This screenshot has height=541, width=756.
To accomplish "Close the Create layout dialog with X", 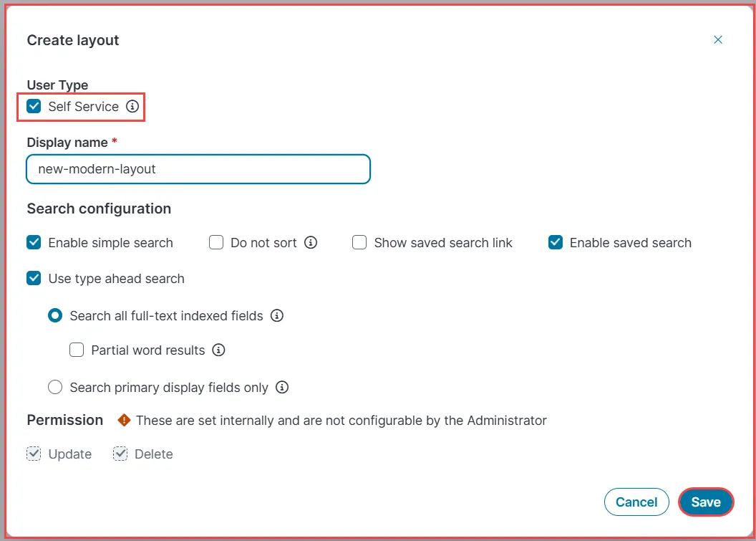I will point(718,39).
